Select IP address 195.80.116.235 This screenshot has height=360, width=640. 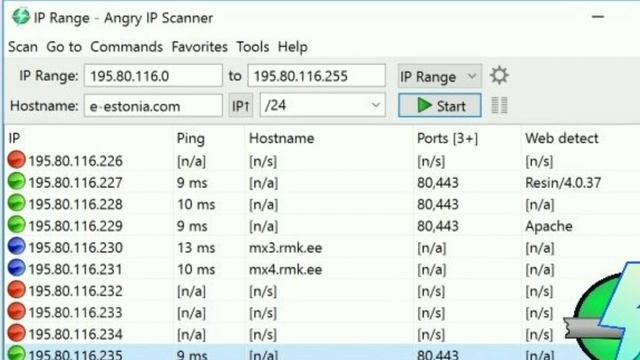[76, 354]
